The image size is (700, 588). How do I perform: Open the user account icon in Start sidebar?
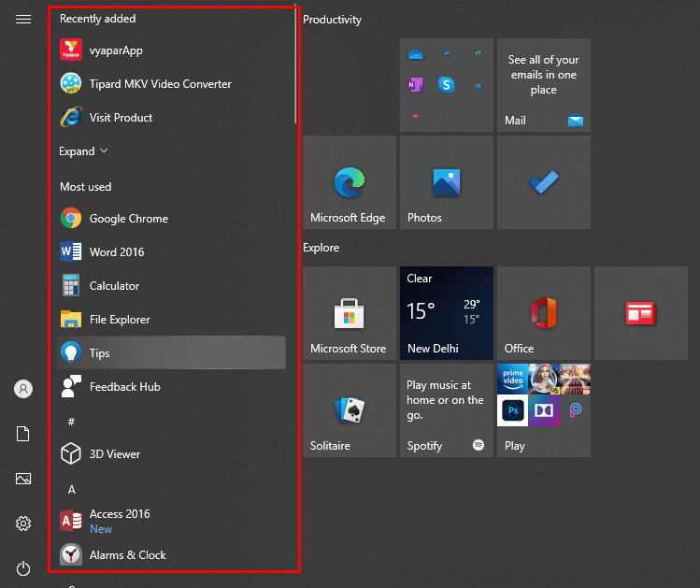tap(23, 389)
